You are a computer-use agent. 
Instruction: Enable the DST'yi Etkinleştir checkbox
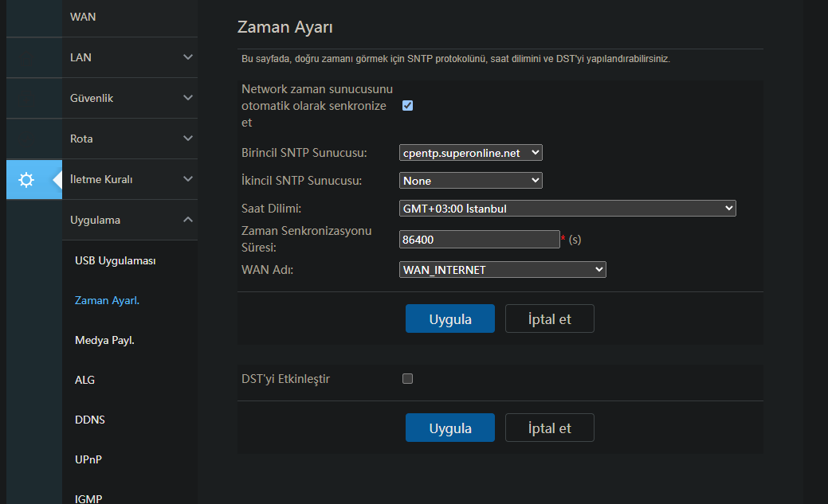(408, 379)
